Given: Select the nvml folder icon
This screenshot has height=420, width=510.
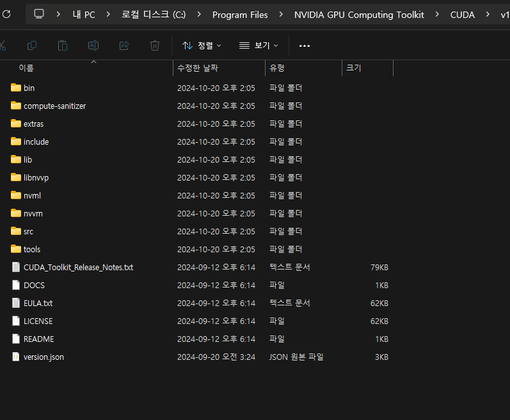Looking at the screenshot, I should point(16,195).
